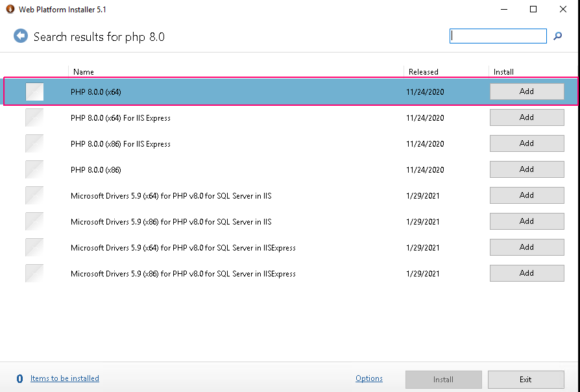This screenshot has height=392, width=580.
Task: Add Microsoft Drivers 5.9 (x64) for IIS
Action: click(x=527, y=195)
